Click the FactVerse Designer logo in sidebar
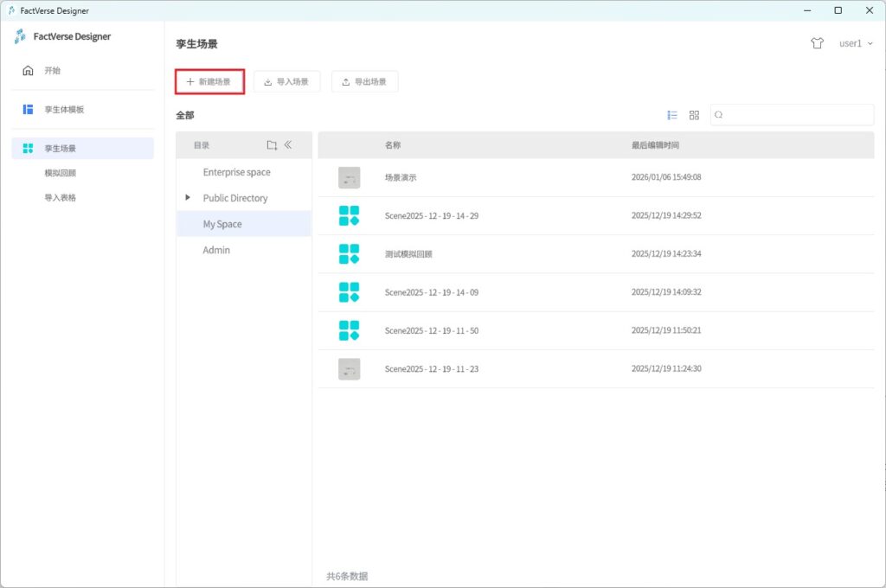This screenshot has width=886, height=588. tap(21, 36)
